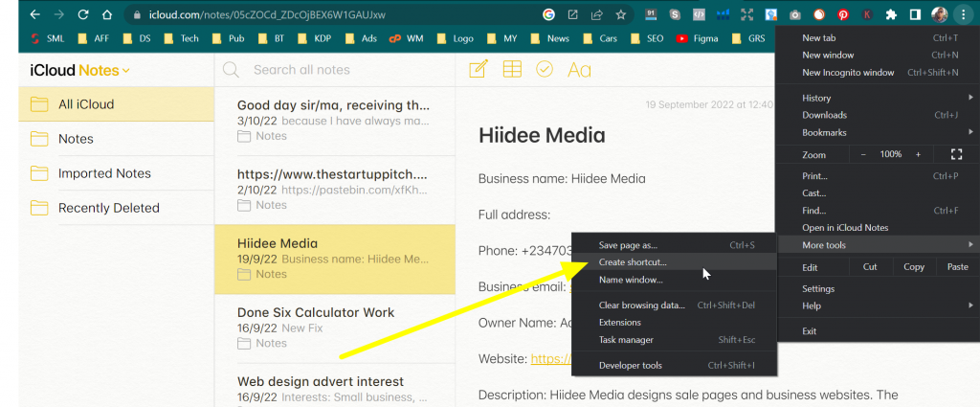Increase zoom with the plus button
This screenshot has height=407, width=980.
click(x=918, y=154)
